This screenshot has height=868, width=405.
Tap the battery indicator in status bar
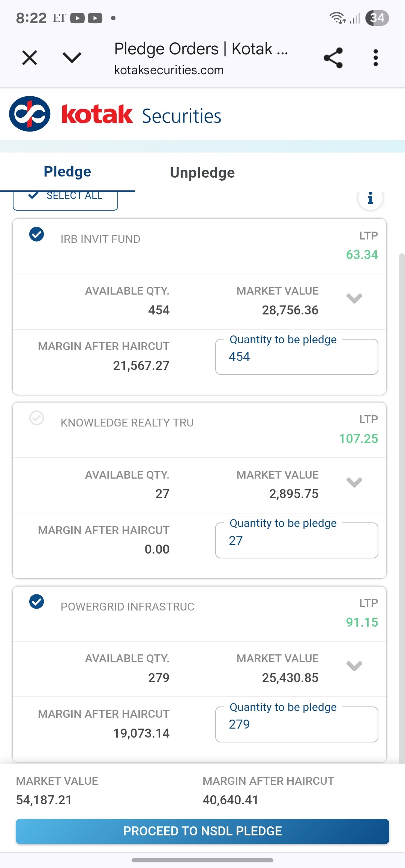377,18
